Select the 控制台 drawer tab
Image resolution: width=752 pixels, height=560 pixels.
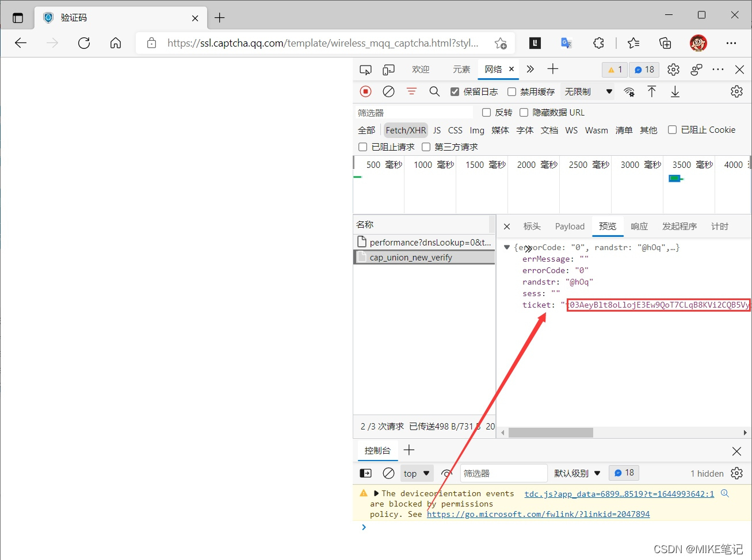[x=377, y=450]
